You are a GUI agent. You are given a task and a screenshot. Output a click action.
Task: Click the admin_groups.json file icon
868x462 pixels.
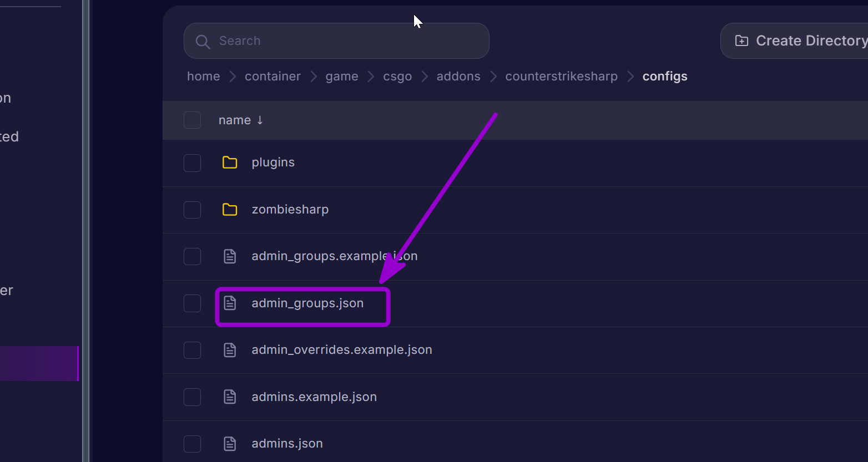230,303
